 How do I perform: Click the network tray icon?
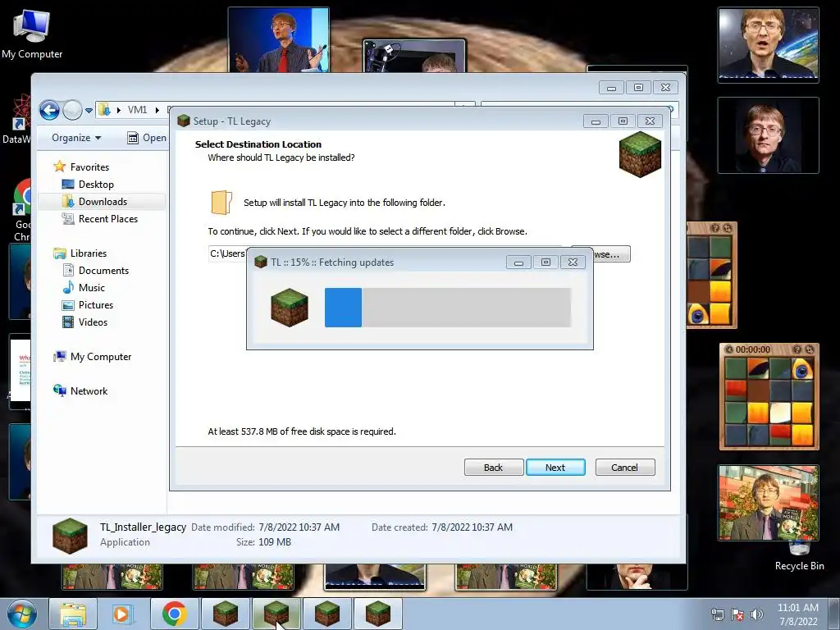717,614
